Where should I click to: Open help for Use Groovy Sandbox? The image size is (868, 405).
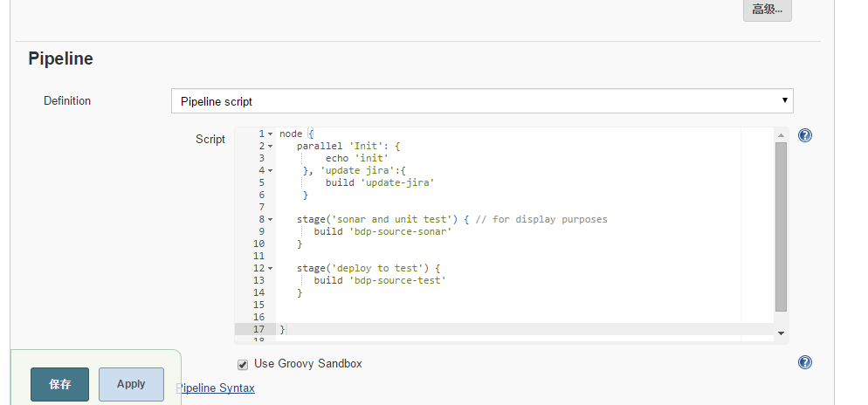point(805,362)
